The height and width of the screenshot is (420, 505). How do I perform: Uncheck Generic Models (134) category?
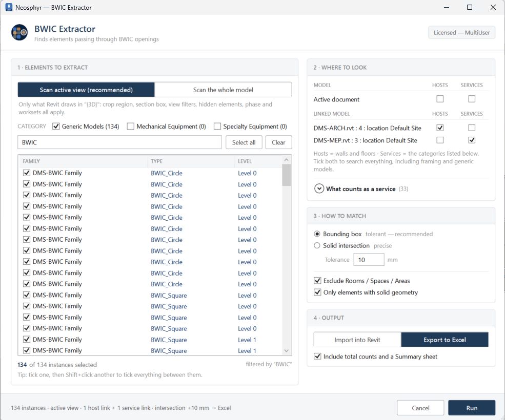pos(56,126)
